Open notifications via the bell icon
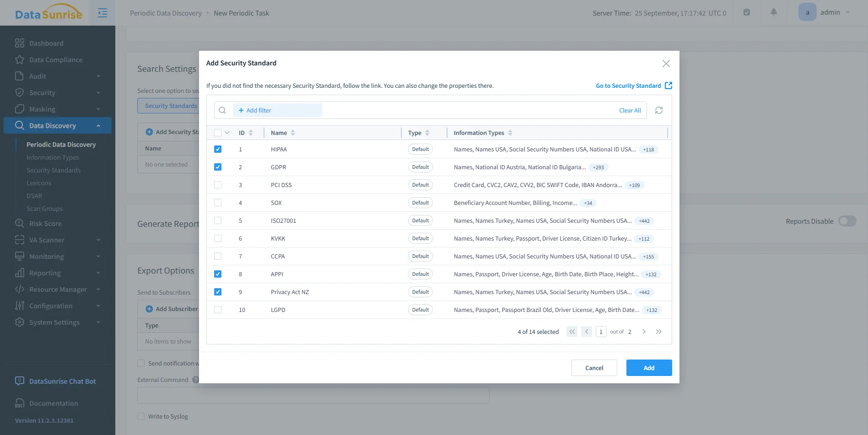This screenshot has height=435, width=868. (x=773, y=12)
